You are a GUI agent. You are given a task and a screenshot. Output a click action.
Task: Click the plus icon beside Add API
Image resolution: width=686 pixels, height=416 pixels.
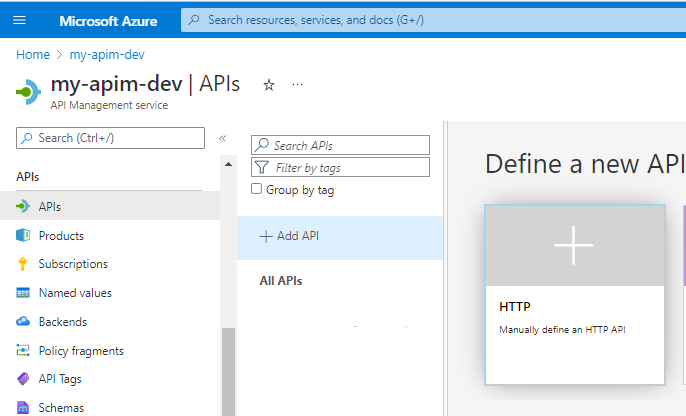pyautogui.click(x=266, y=237)
